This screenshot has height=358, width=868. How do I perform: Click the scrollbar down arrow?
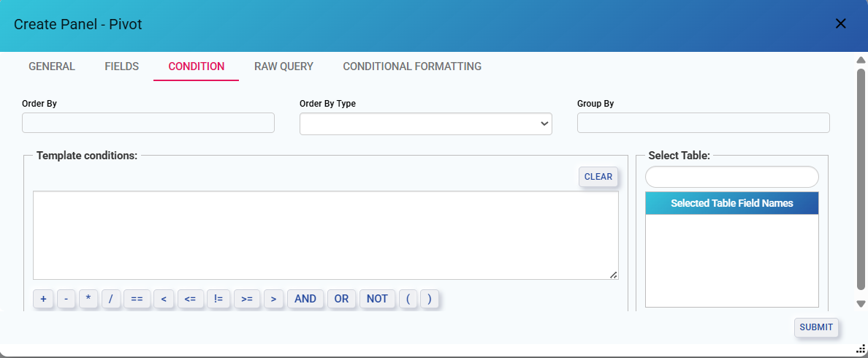click(861, 304)
